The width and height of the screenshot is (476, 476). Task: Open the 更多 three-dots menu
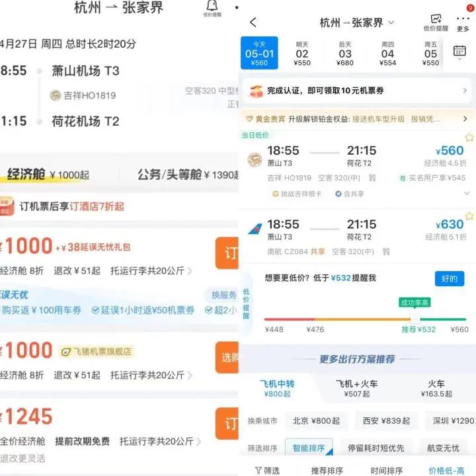click(x=463, y=22)
